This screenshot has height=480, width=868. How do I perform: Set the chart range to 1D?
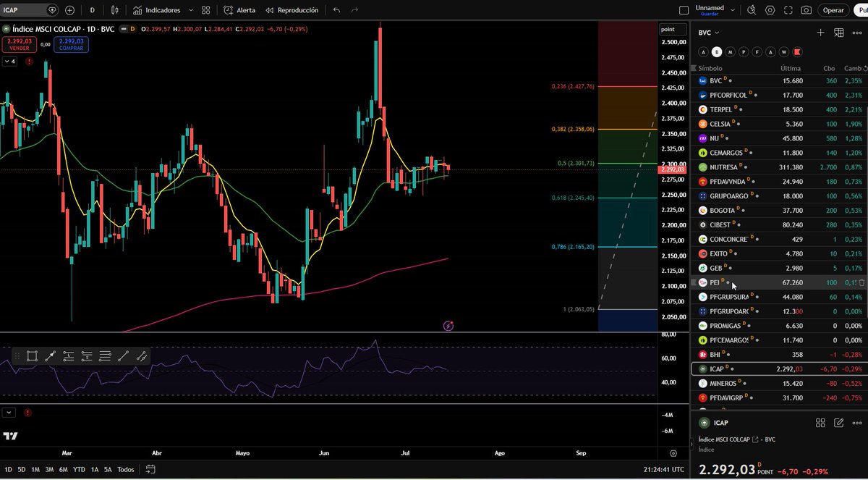click(9, 469)
